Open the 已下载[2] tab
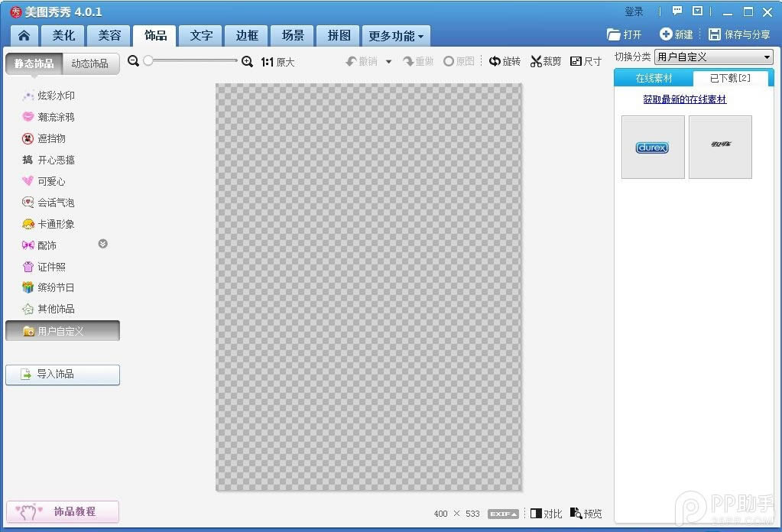Image resolution: width=782 pixels, height=532 pixels. 729,78
